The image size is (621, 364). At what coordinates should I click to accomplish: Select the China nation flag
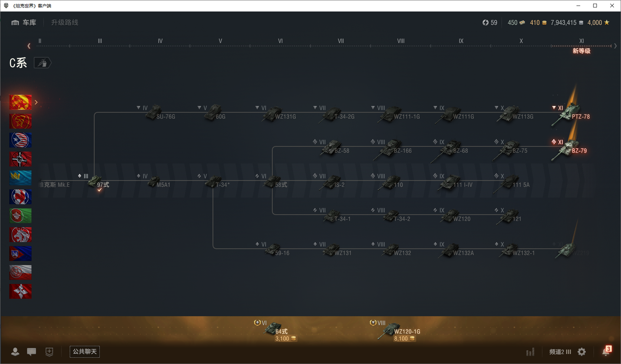click(x=20, y=102)
